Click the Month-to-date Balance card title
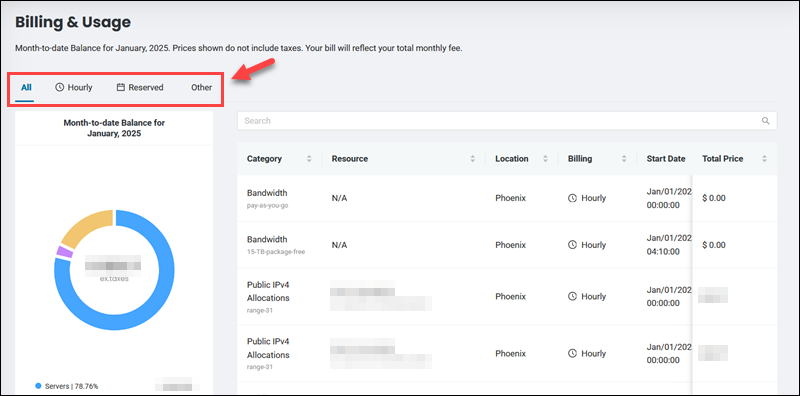The image size is (800, 396). (x=114, y=128)
